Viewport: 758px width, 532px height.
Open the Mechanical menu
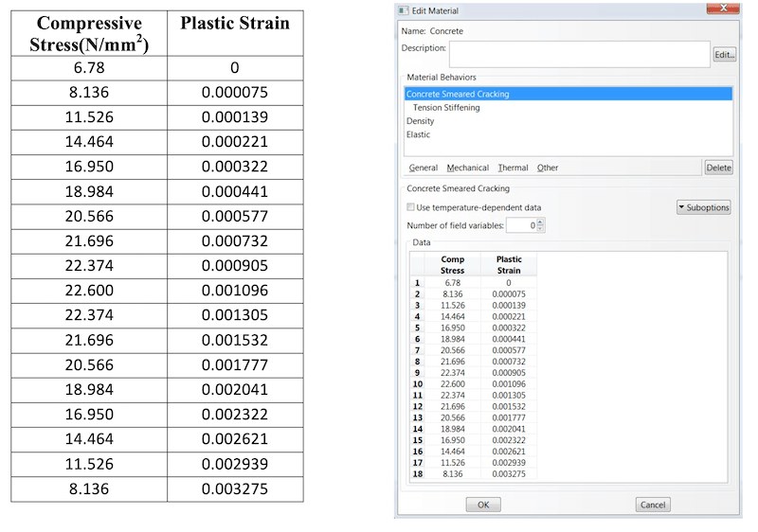467,168
